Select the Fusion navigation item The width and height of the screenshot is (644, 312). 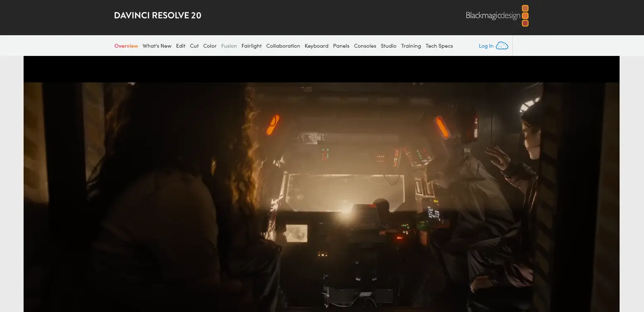(x=229, y=46)
